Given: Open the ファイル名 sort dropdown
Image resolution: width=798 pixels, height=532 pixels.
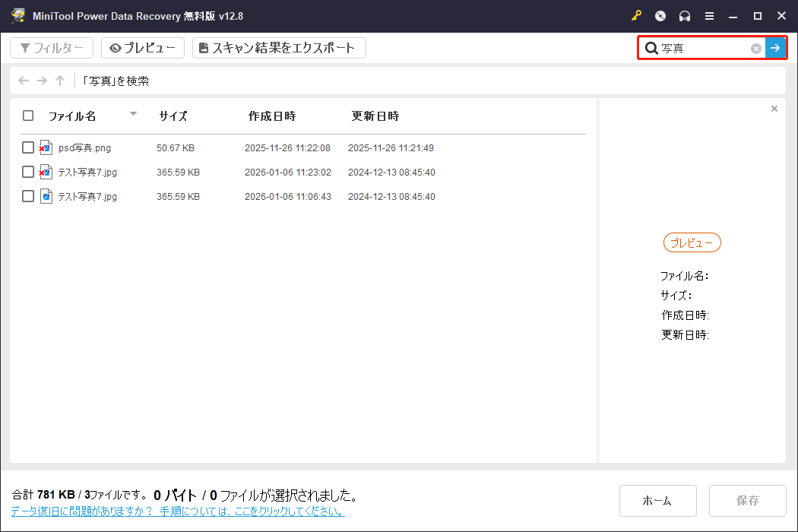Looking at the screenshot, I should tap(133, 116).
